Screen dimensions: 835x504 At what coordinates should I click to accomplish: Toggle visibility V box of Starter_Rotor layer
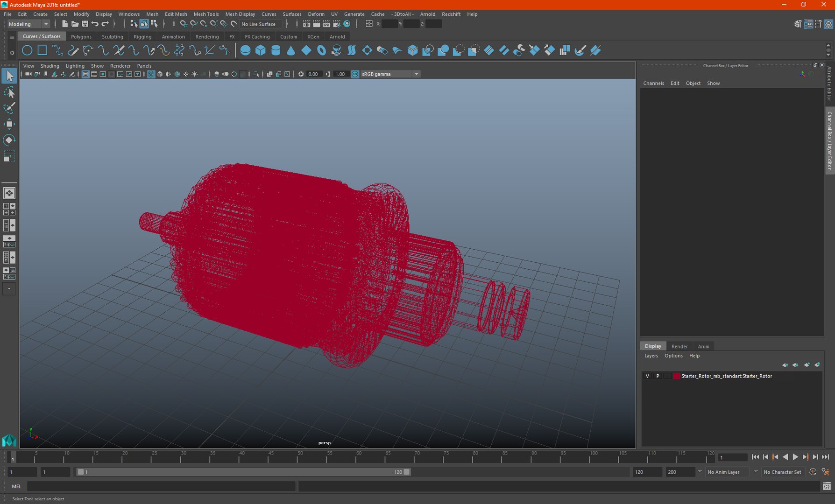(x=647, y=376)
